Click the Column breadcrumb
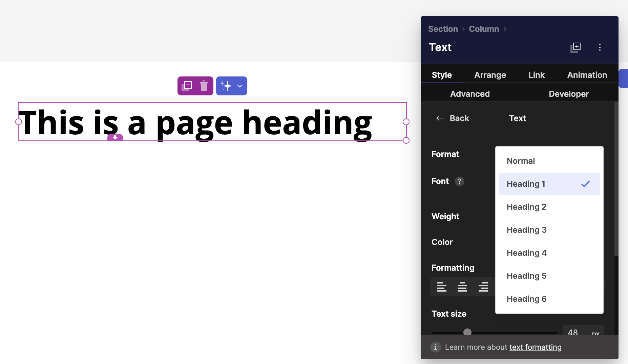Screen dimensions: 628x364 (x=484, y=29)
